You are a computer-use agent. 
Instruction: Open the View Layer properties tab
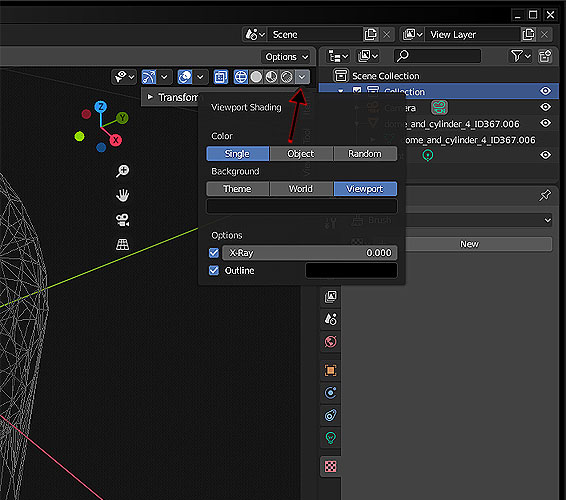(x=330, y=297)
